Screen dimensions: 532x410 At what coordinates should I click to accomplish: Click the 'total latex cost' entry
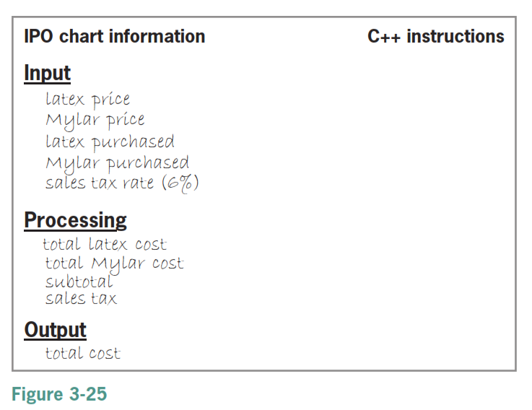[105, 244]
